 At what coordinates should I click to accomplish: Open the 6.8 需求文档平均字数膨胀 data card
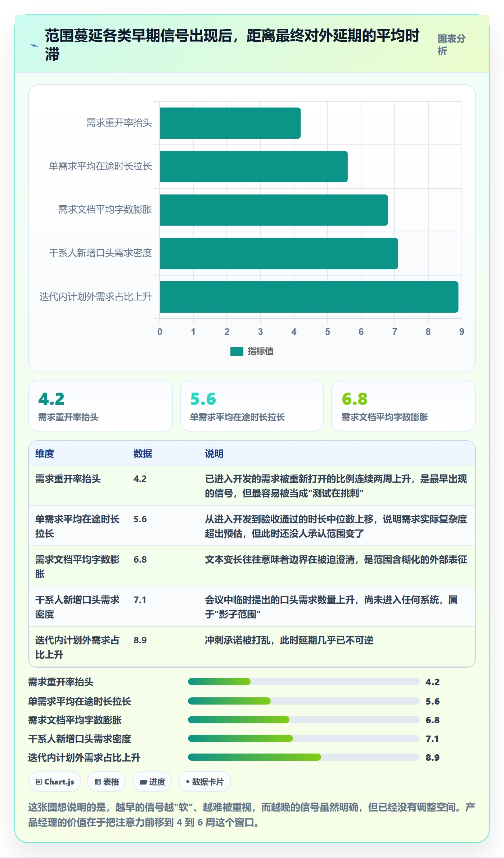pyautogui.click(x=404, y=406)
